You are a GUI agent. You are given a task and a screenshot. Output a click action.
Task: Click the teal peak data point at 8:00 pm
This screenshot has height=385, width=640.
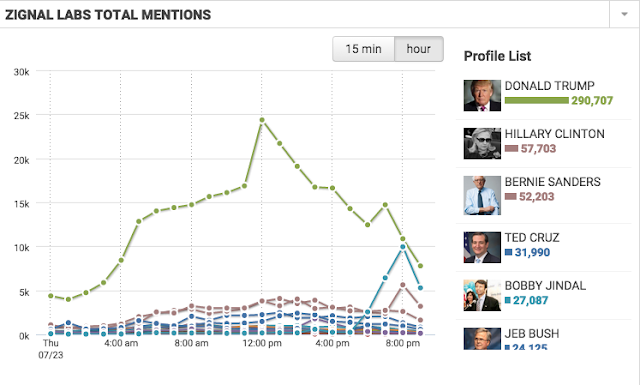coord(403,247)
